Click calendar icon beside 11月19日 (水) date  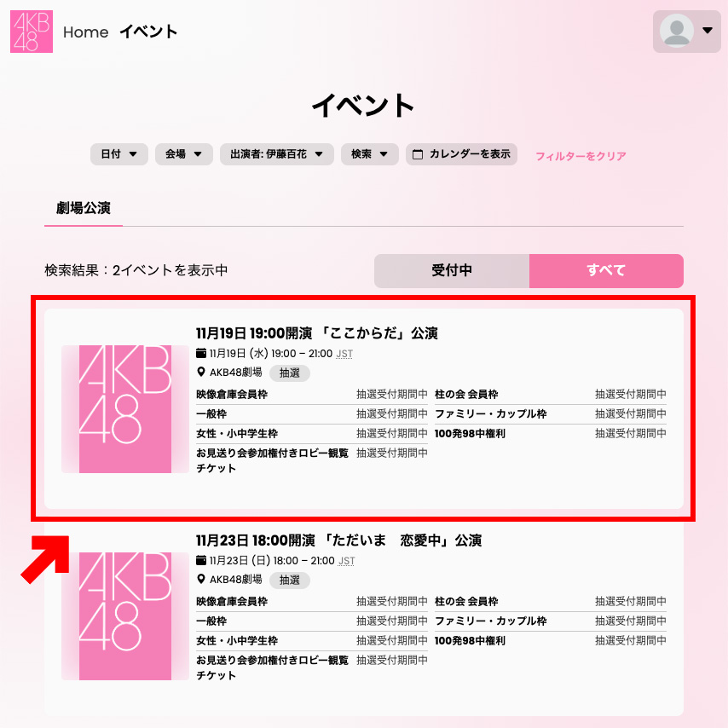pos(201,353)
